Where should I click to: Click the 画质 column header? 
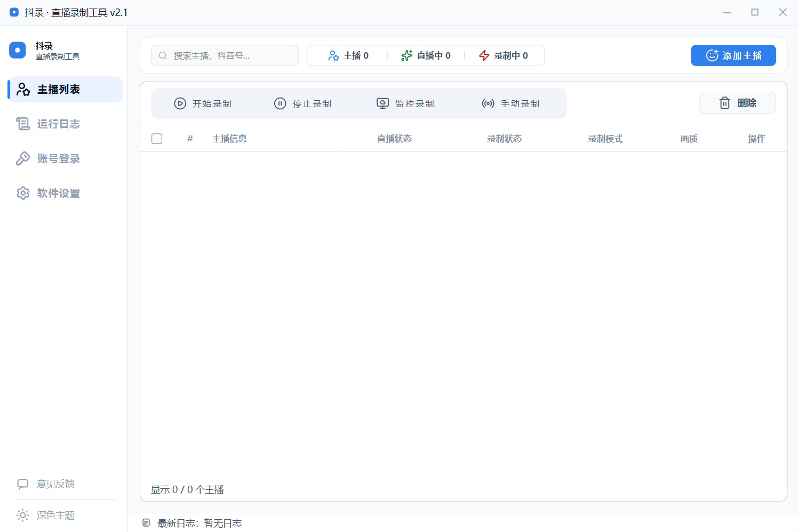(x=689, y=139)
